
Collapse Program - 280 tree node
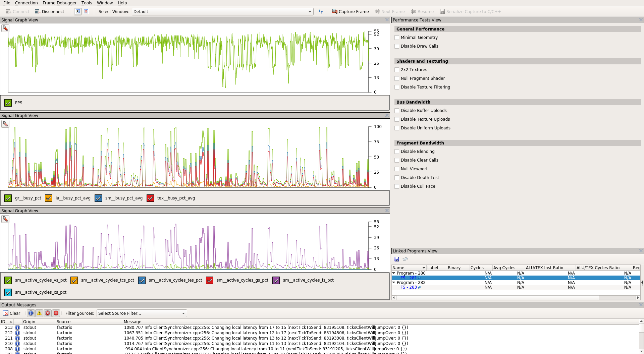tap(394, 273)
